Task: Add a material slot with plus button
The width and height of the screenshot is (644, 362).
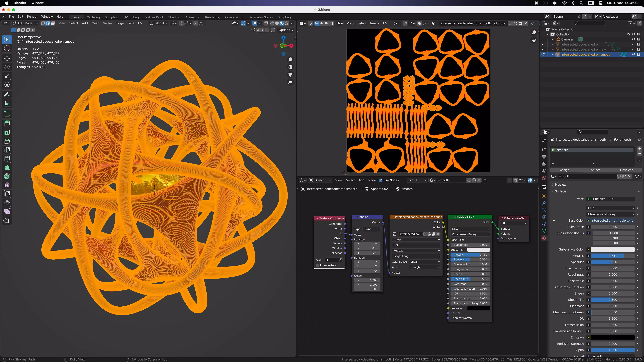Action: click(639, 149)
